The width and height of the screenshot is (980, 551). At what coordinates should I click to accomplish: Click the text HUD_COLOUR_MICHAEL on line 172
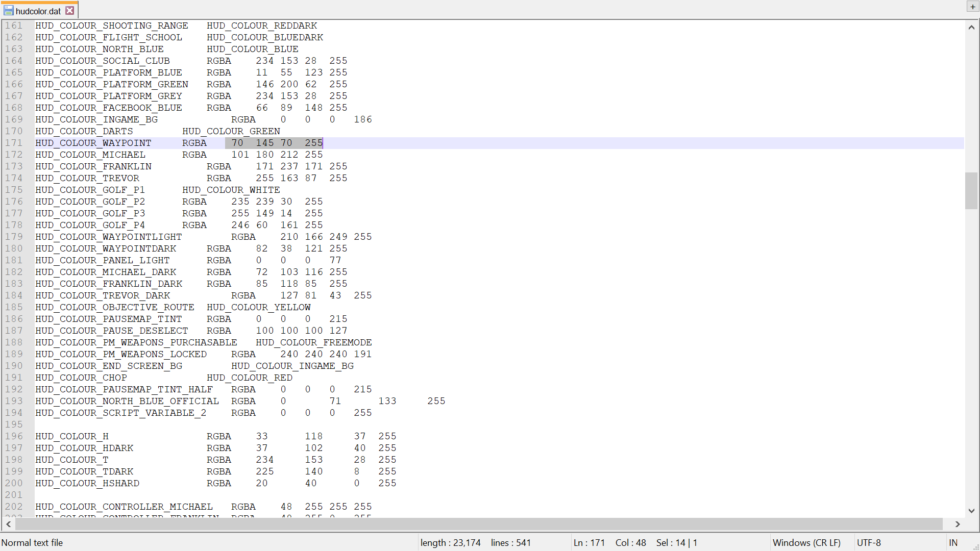90,155
